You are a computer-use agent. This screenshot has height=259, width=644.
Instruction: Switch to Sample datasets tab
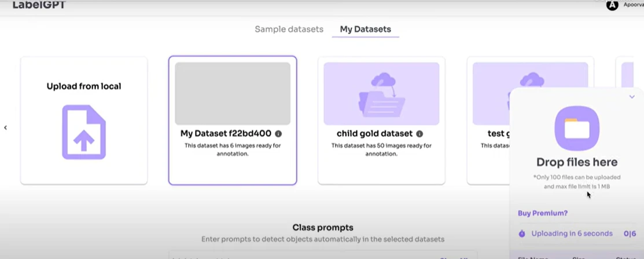tap(289, 29)
